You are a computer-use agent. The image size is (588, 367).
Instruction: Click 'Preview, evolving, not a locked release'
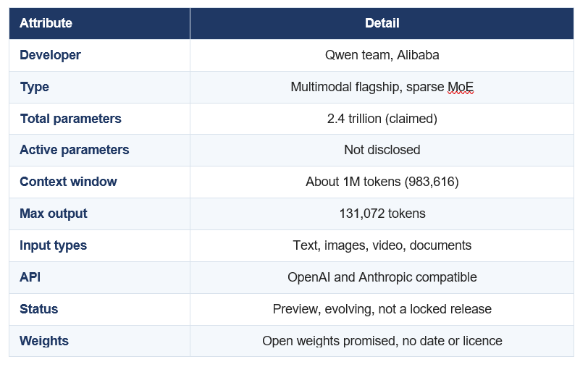pos(382,309)
